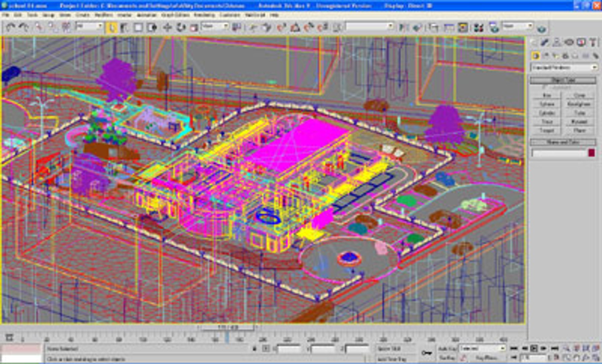Viewport: 602px width, 364px height.
Task: Open the Help menu
Action: [274, 15]
